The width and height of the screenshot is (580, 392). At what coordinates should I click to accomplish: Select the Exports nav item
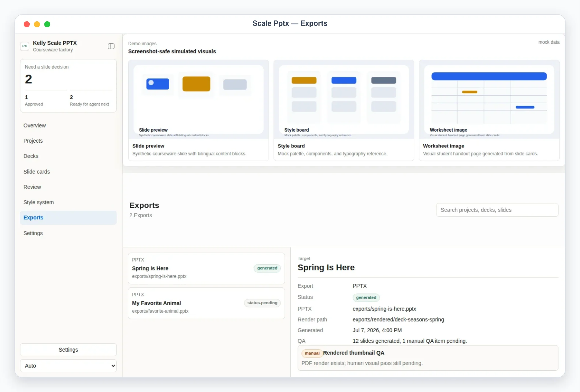(x=68, y=218)
